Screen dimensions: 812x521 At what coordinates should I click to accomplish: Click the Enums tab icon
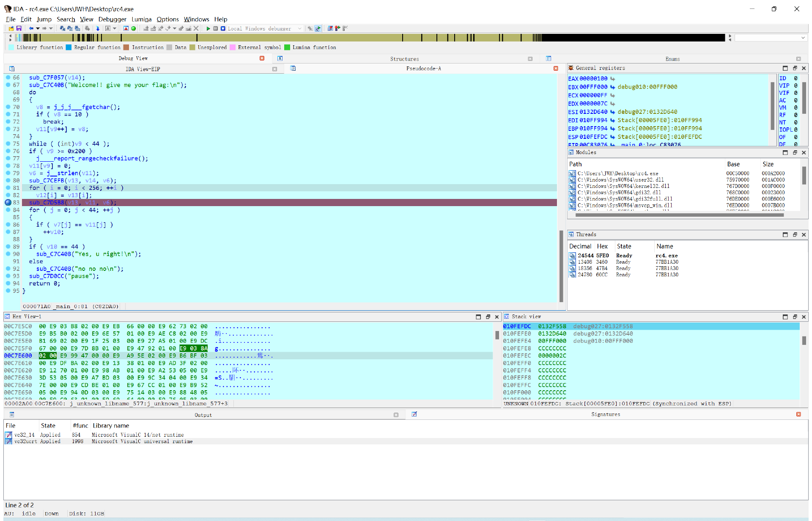click(549, 58)
